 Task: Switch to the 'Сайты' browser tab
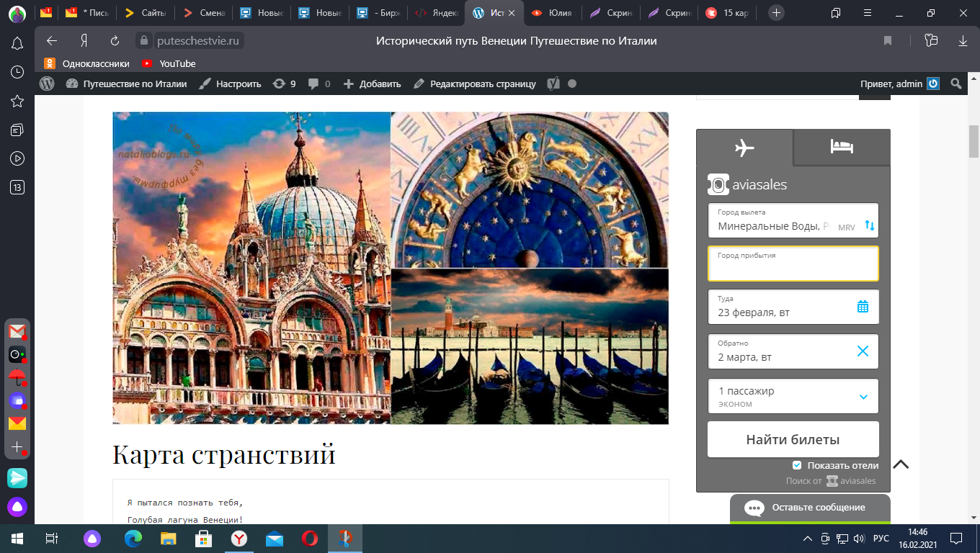coord(146,12)
